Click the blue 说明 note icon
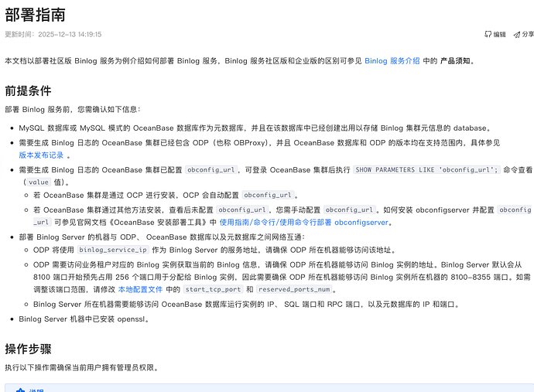The image size is (534, 392). coord(21,390)
